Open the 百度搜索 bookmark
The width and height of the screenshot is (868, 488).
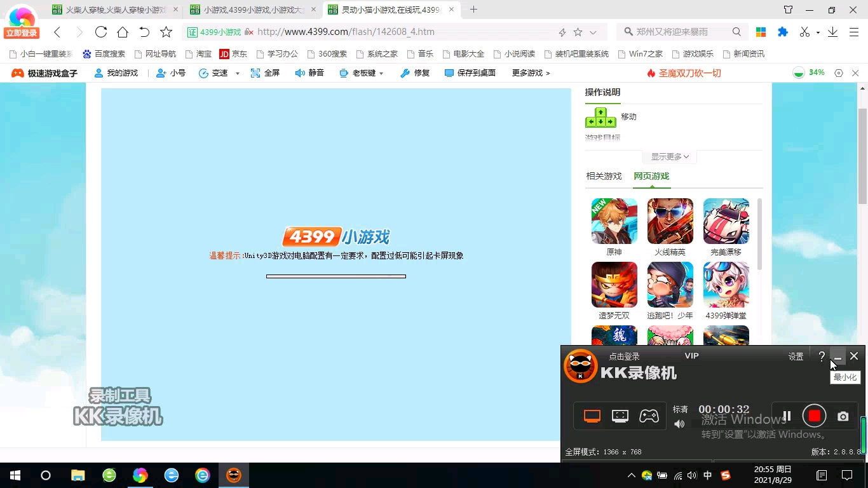(104, 54)
